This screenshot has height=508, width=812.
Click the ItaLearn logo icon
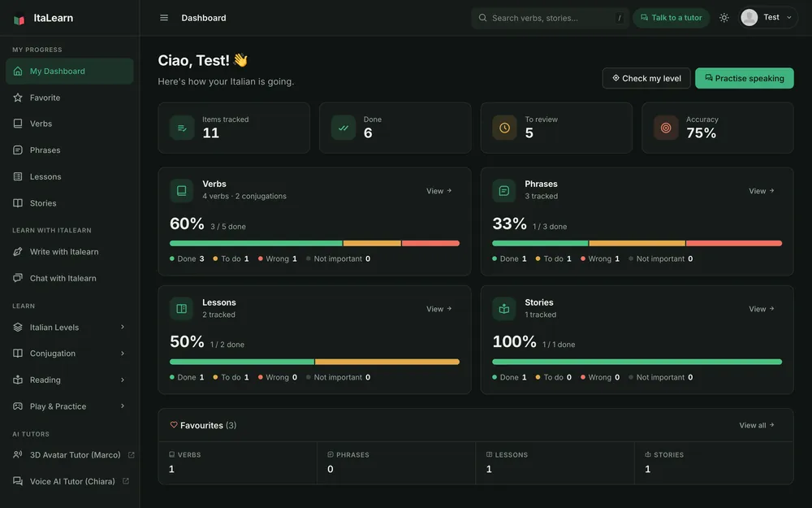19,20
